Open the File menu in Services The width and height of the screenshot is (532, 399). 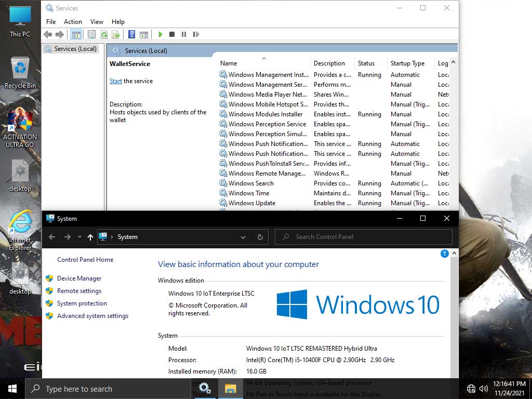51,22
